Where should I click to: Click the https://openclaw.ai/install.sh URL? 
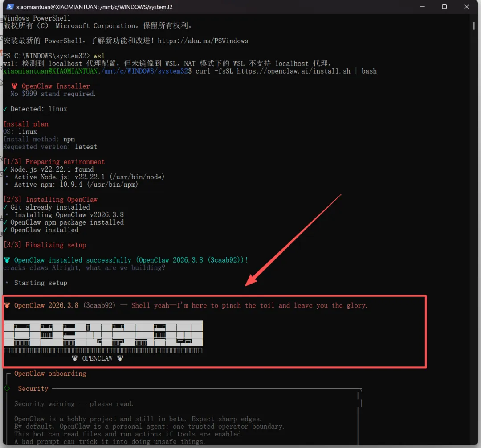point(293,71)
